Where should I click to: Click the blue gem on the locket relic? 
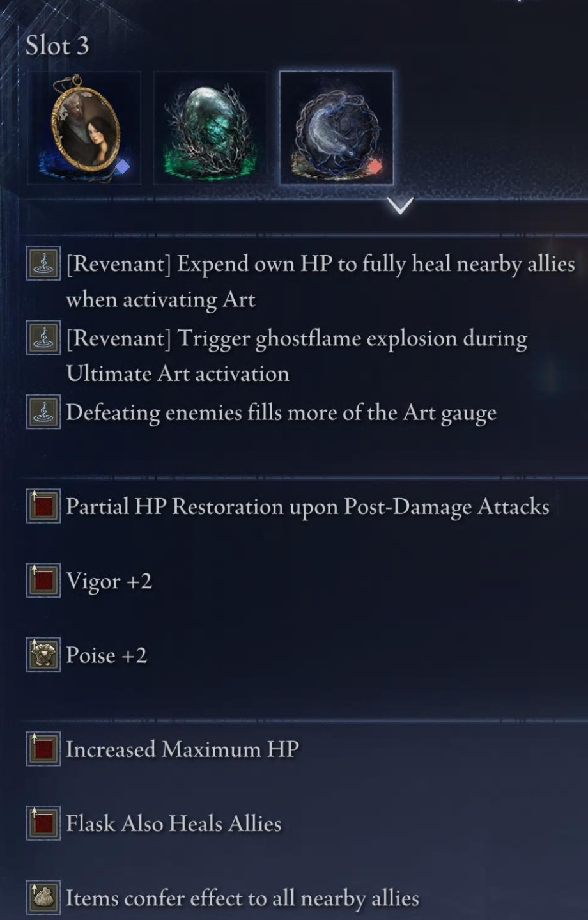[122, 167]
